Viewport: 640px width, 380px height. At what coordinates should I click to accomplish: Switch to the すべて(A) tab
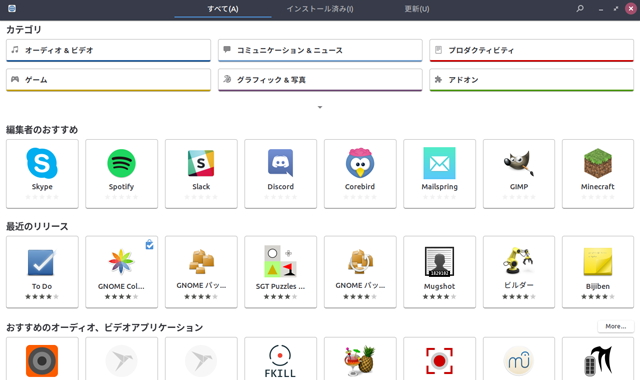coord(223,9)
